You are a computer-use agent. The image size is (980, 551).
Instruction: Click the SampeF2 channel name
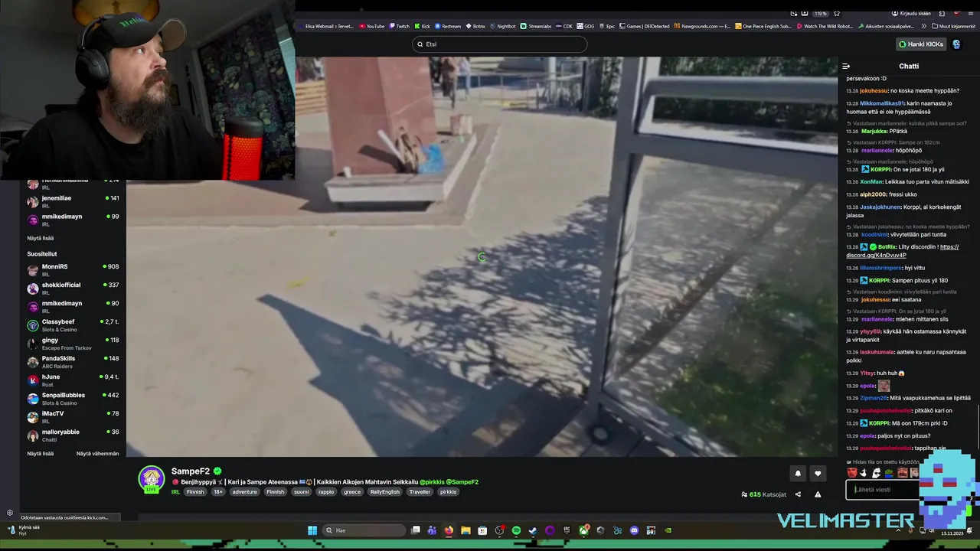click(x=191, y=471)
